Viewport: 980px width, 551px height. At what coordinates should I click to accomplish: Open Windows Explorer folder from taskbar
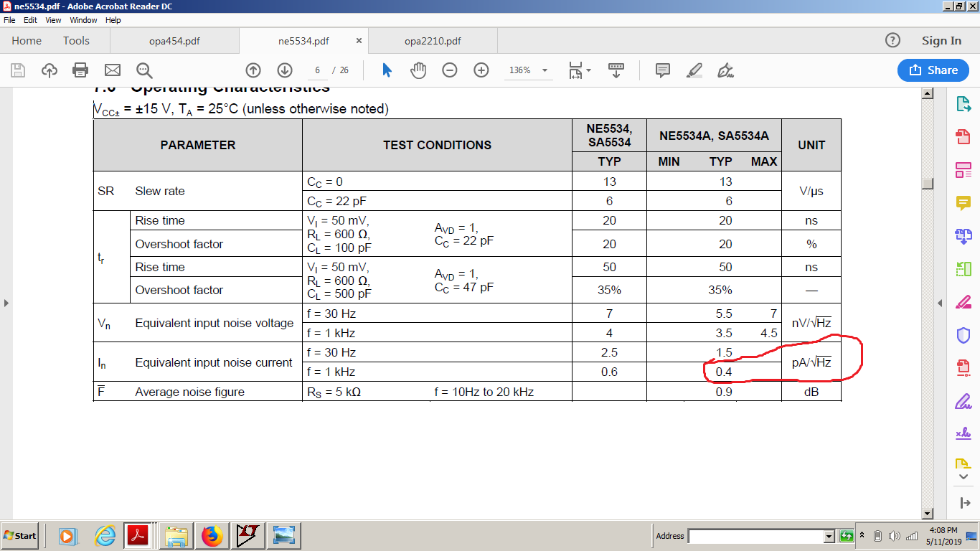pos(176,535)
